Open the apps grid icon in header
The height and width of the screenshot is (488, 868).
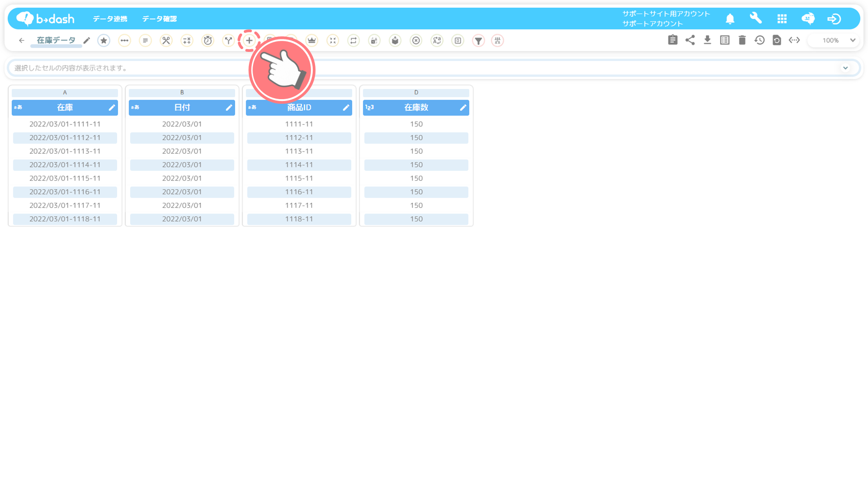782,19
